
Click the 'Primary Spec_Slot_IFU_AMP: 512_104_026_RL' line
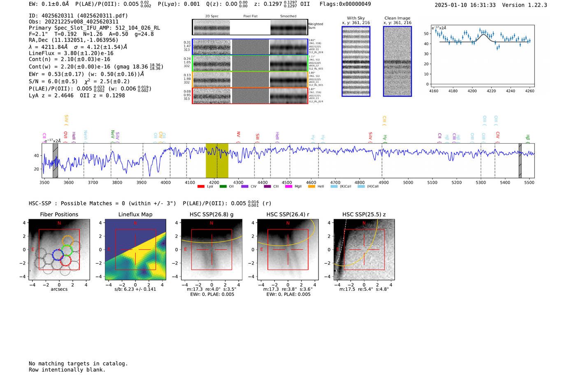pyautogui.click(x=94, y=28)
